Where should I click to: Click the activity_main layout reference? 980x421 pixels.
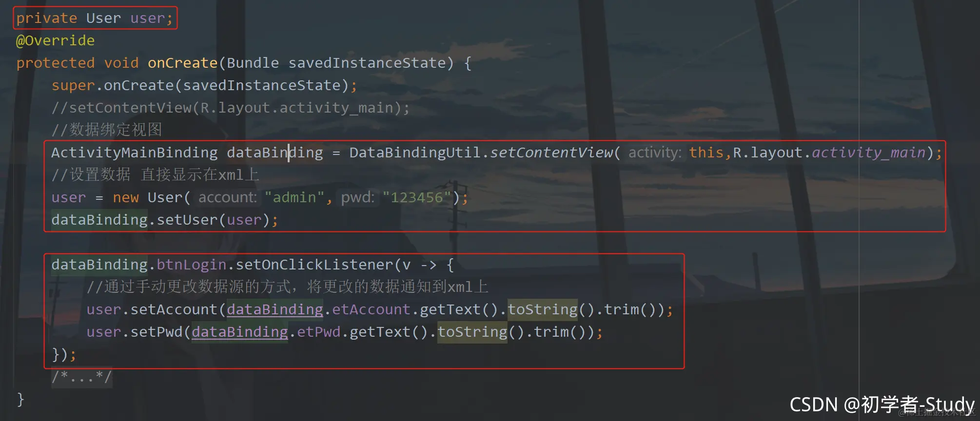click(x=869, y=153)
